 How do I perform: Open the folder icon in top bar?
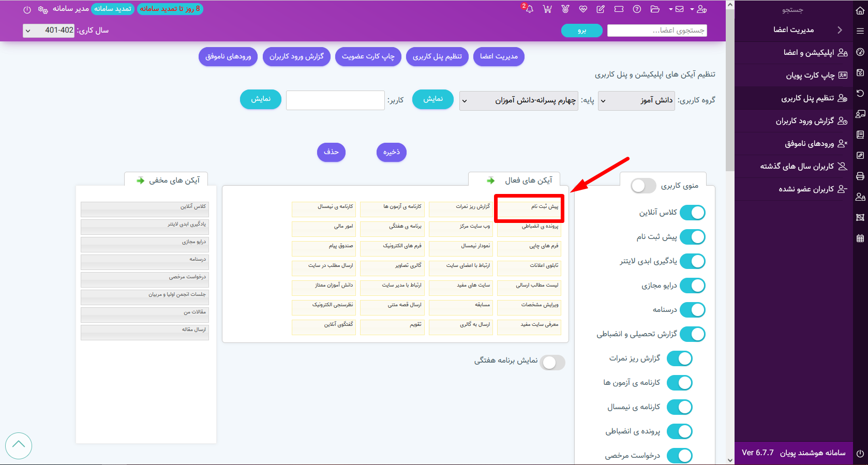[655, 9]
